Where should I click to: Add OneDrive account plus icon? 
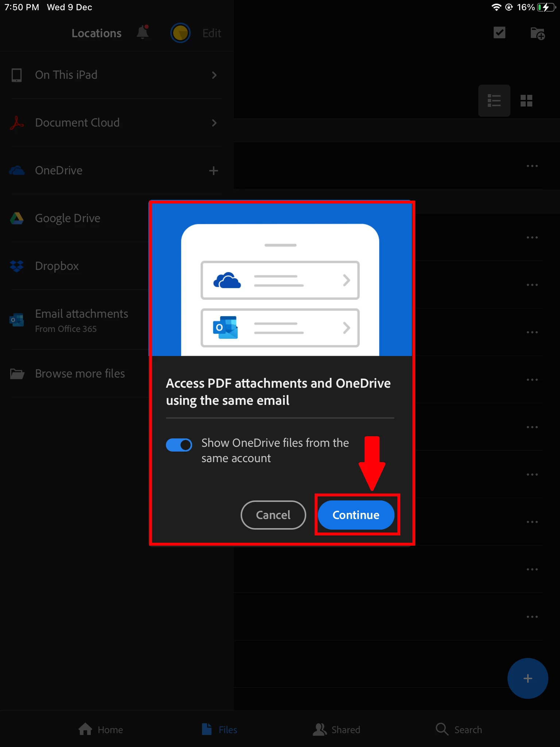(x=214, y=171)
